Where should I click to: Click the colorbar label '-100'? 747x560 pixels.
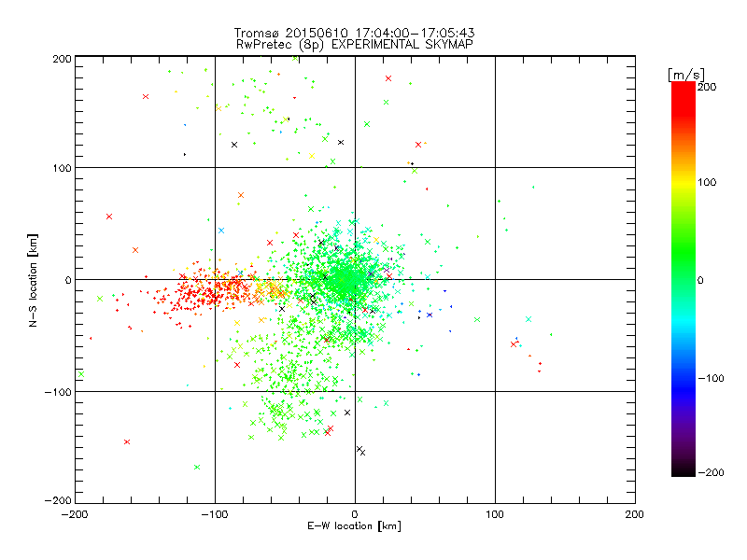[711, 379]
